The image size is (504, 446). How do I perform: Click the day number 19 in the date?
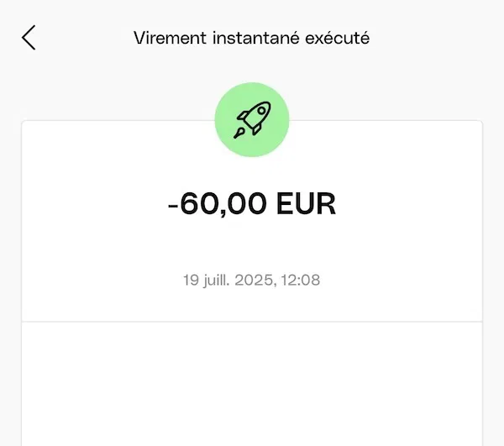click(191, 280)
